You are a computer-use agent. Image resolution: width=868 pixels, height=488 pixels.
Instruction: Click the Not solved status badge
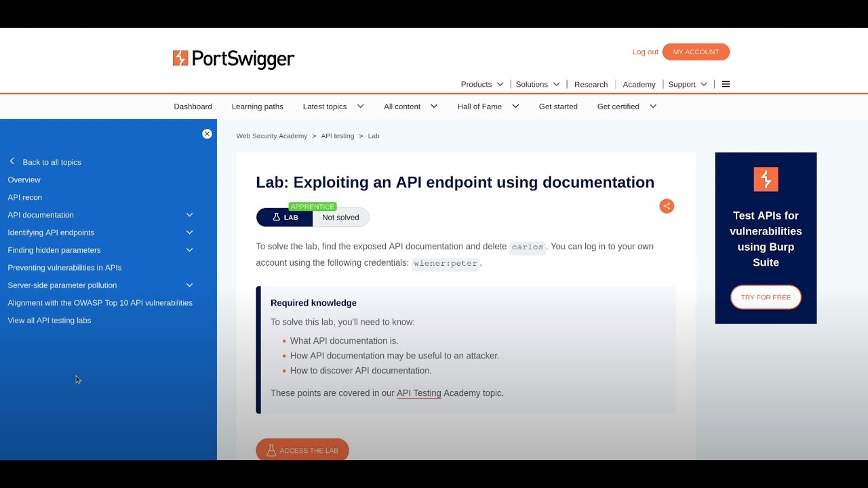(x=340, y=218)
